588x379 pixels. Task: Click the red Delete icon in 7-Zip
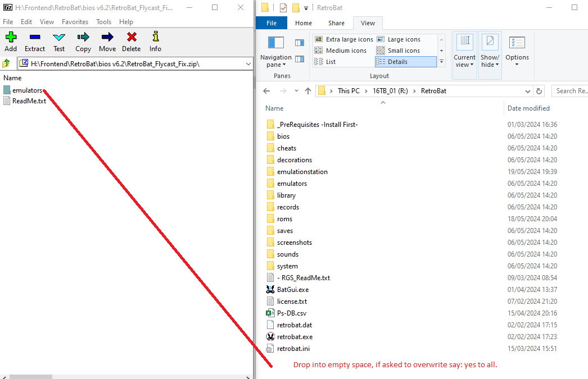[131, 42]
